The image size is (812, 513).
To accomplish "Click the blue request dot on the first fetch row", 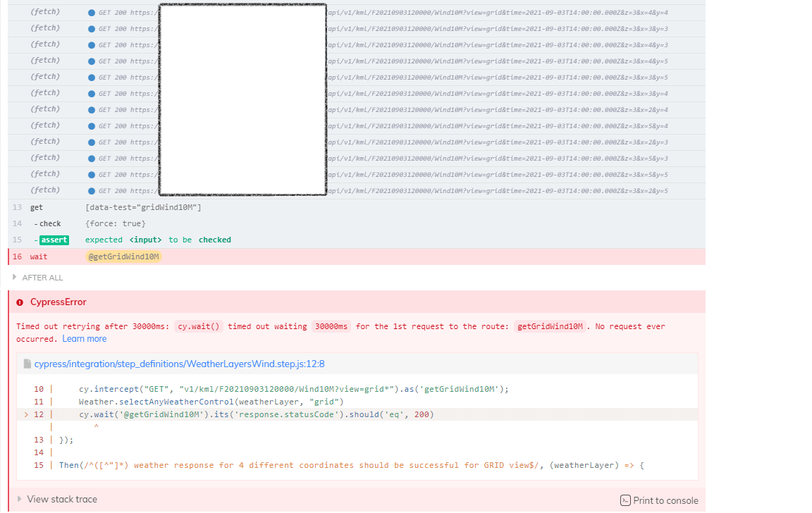I will tap(92, 11).
